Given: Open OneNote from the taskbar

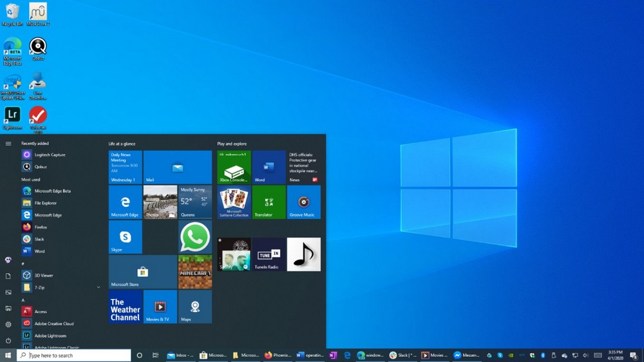Looking at the screenshot, I should point(333,355).
